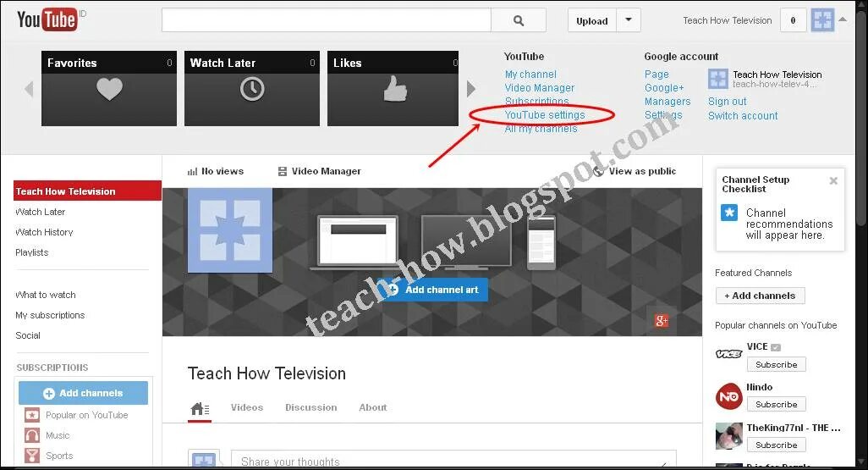Switch to the About tab

click(x=372, y=407)
